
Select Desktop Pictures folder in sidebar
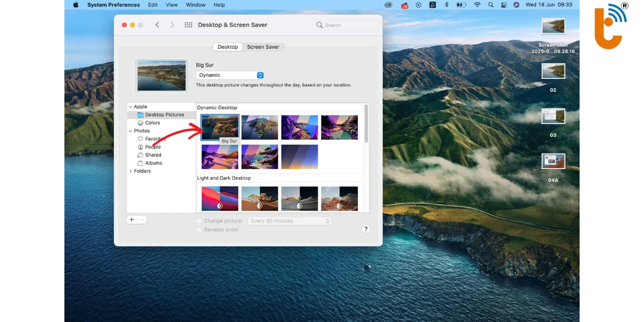[x=164, y=115]
